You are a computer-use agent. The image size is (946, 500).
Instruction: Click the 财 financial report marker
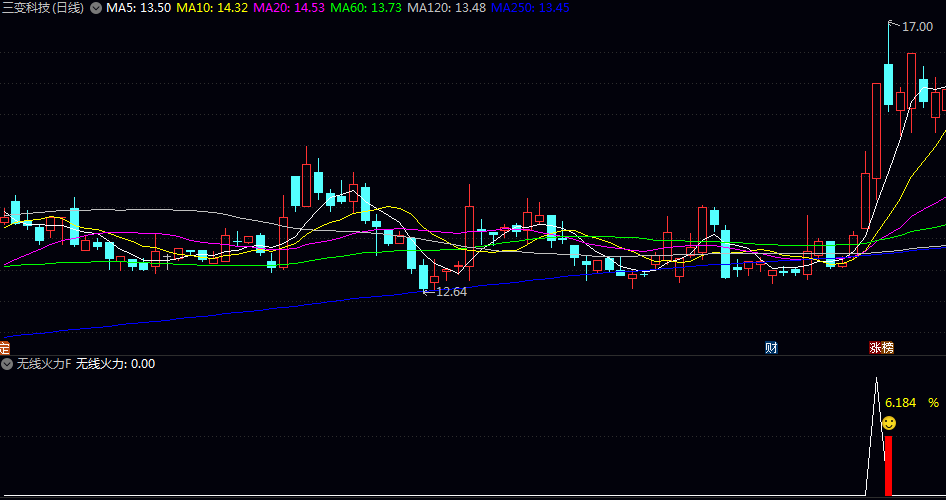coord(771,348)
